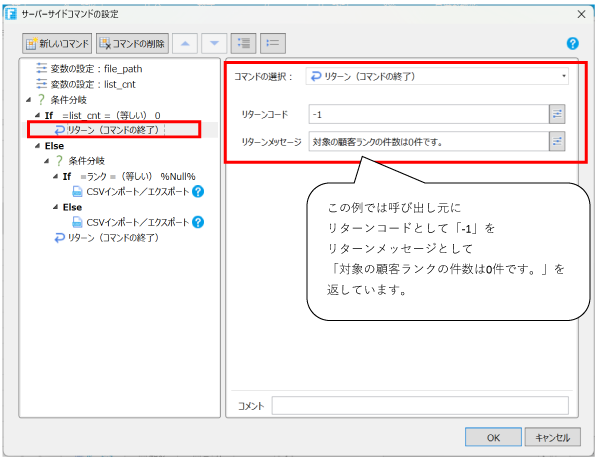Image resolution: width=600 pixels, height=462 pixels.
Task: Move command down with the down arrow
Action: pos(214,43)
